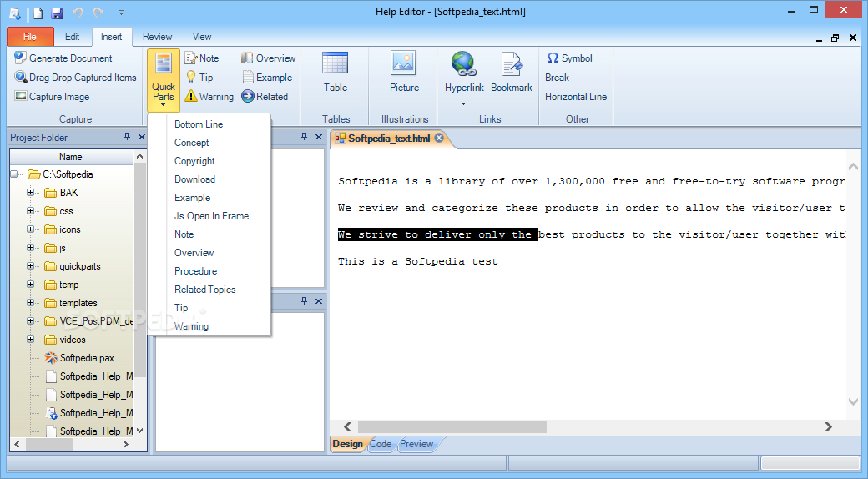Click Drag Drop Captured Items
Image resolution: width=868 pixels, height=479 pixels.
point(75,78)
